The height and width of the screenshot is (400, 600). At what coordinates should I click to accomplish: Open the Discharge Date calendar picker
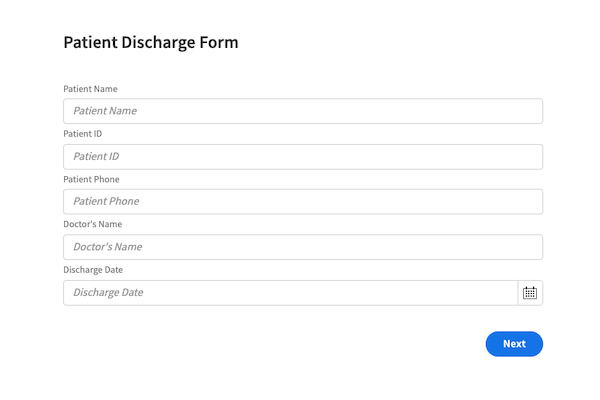[x=530, y=293]
